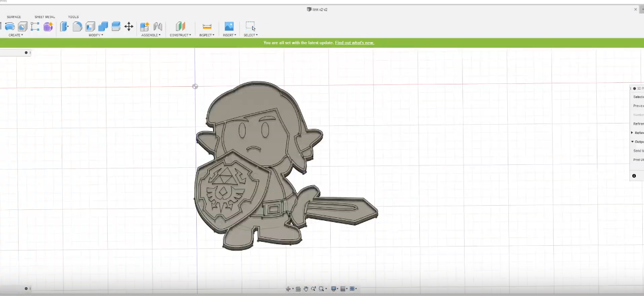Open the 'Find out what's new' link
644x296 pixels.
click(x=355, y=43)
